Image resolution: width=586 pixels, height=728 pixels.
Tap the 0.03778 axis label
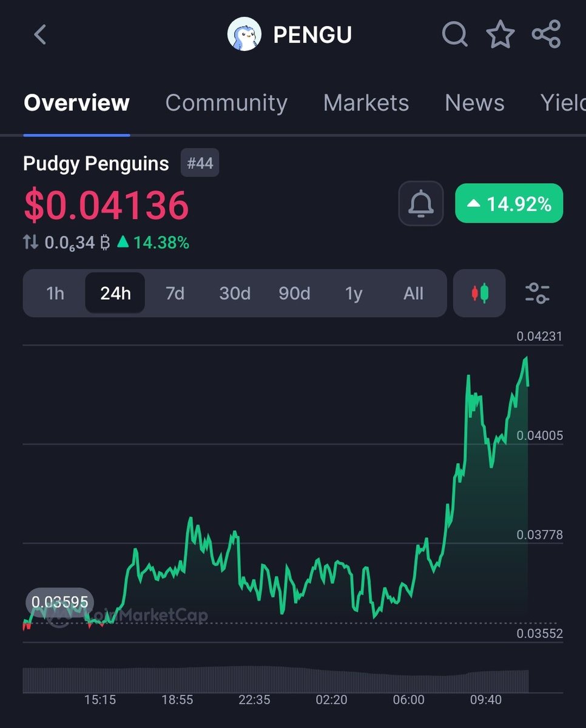(539, 534)
